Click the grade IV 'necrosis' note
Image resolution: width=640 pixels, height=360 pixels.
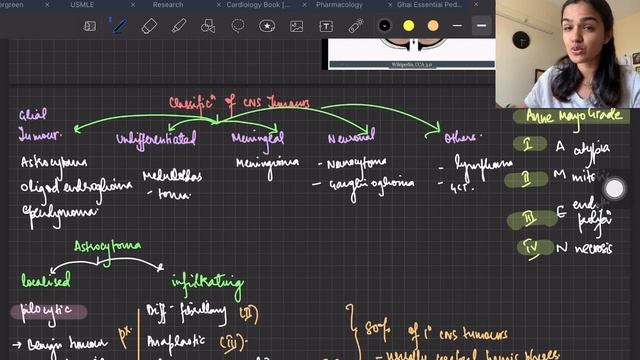[x=593, y=249]
